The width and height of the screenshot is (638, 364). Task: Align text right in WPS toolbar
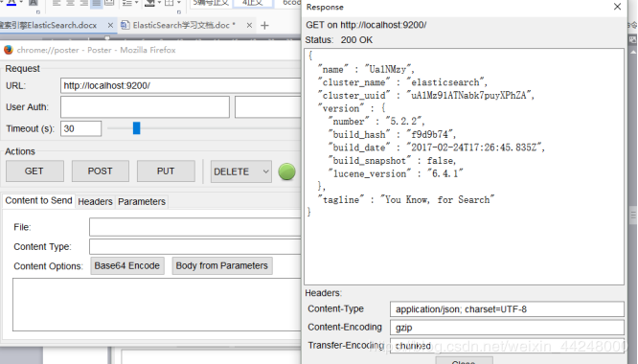[x=83, y=3]
